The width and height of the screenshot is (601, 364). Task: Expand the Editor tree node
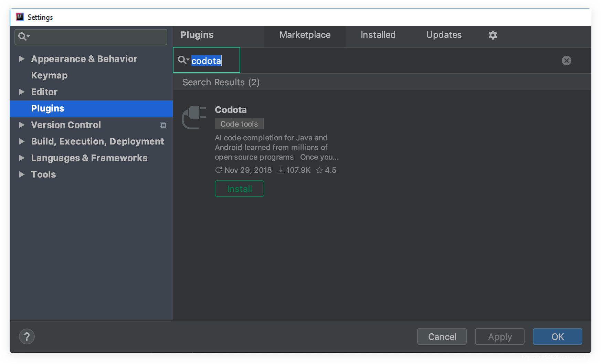[x=22, y=92]
